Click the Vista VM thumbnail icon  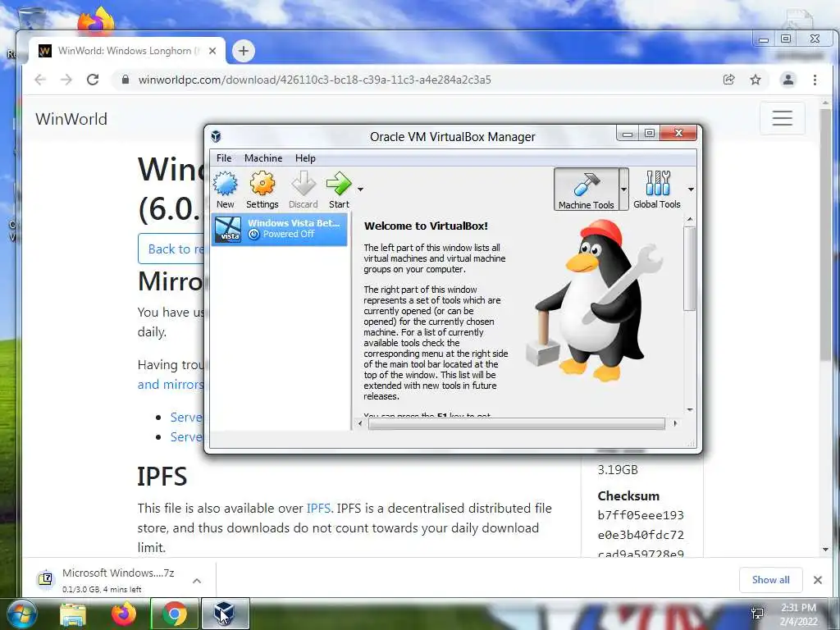tap(228, 230)
